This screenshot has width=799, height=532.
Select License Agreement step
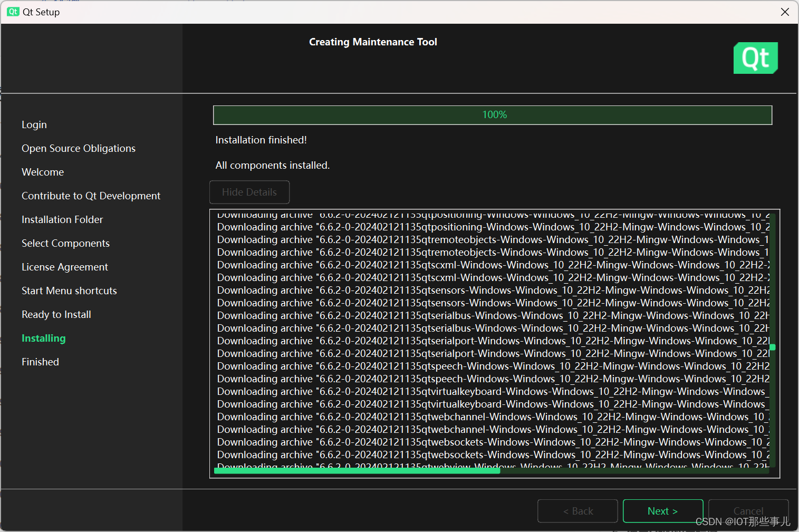(x=65, y=267)
